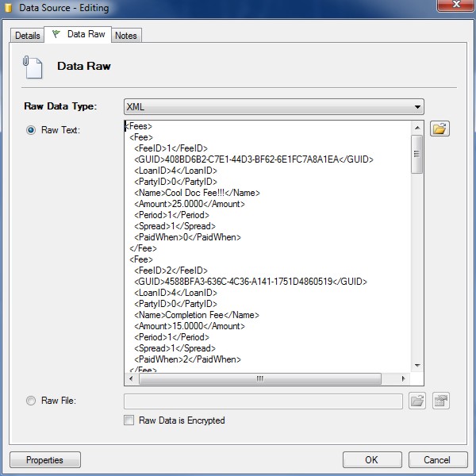Select the Raw Text radio button
This screenshot has width=476, height=476.
[32, 130]
